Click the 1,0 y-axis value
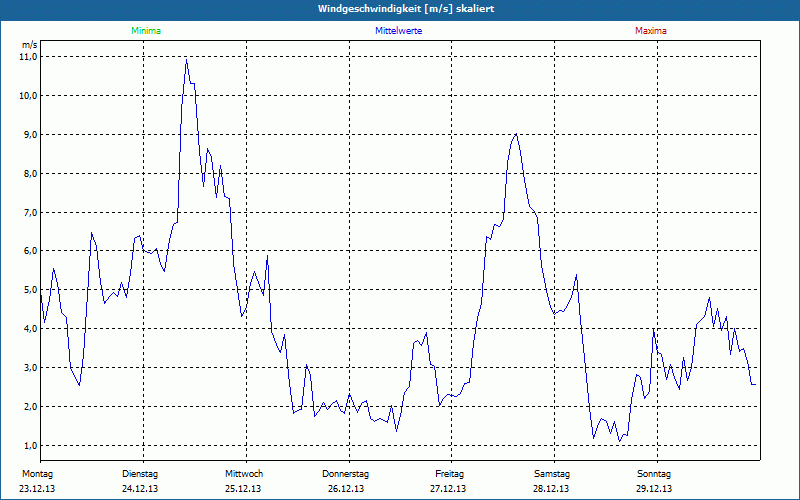This screenshot has width=800, height=500. 30,445
